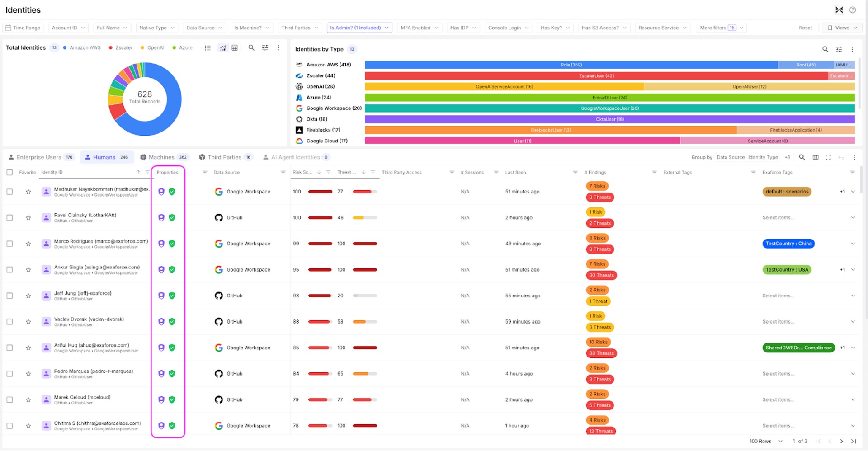Screen dimensions: 868x451
Task: Go to the next page of rows
Action: point(841,441)
